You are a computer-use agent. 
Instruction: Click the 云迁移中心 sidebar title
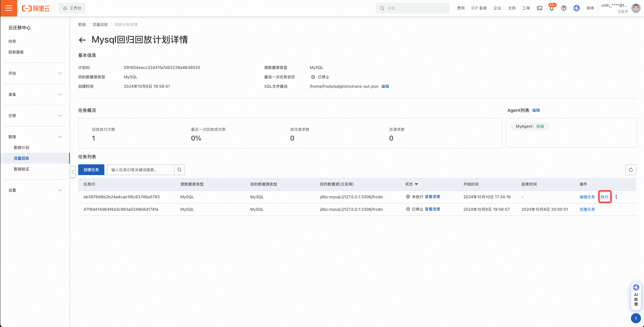coord(19,28)
